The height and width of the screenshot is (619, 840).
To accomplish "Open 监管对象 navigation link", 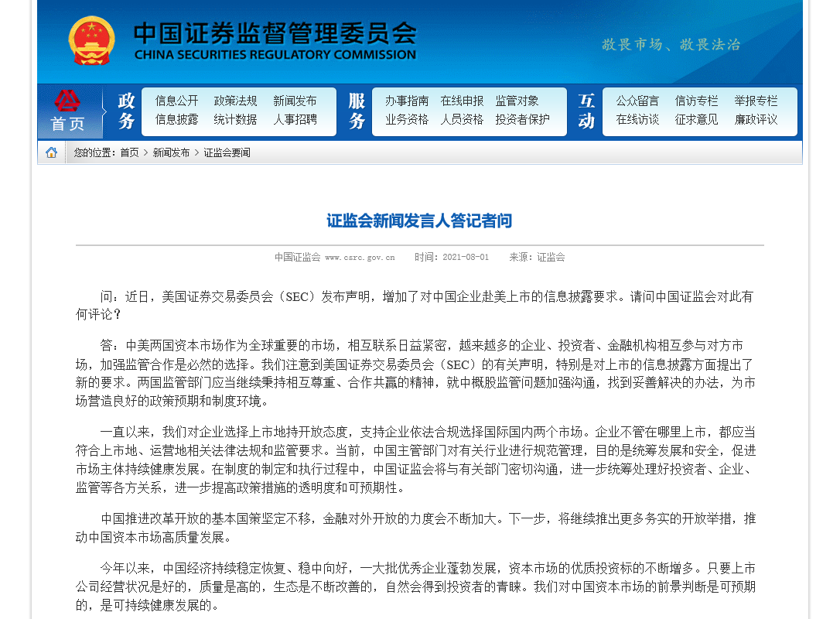I will 517,101.
